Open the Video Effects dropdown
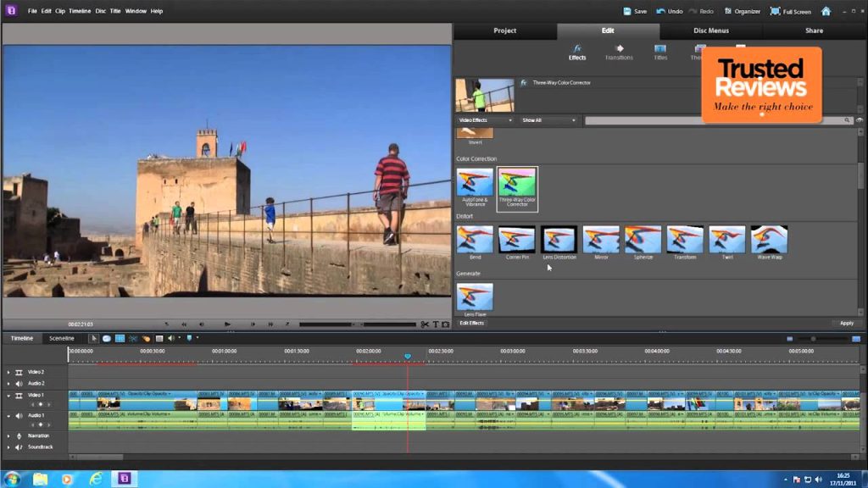868x488 pixels. tap(483, 120)
